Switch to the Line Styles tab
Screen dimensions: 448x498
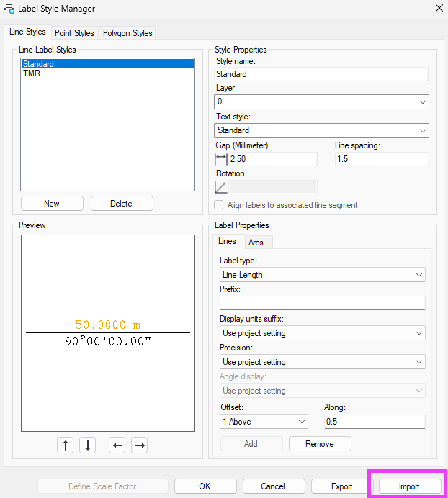point(27,32)
